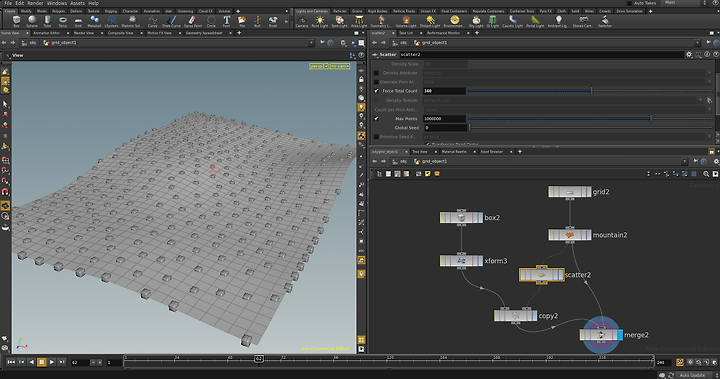
Task: Enable the Density Attribute checkbox
Action: tap(377, 73)
